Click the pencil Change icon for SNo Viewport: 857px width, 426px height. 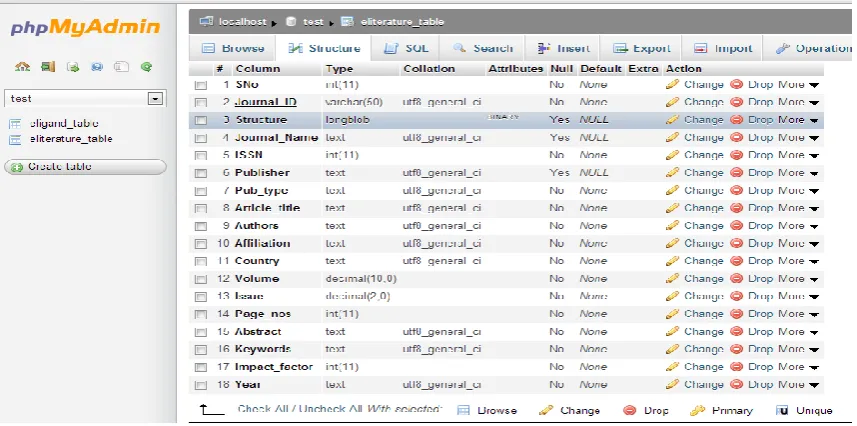(x=673, y=84)
